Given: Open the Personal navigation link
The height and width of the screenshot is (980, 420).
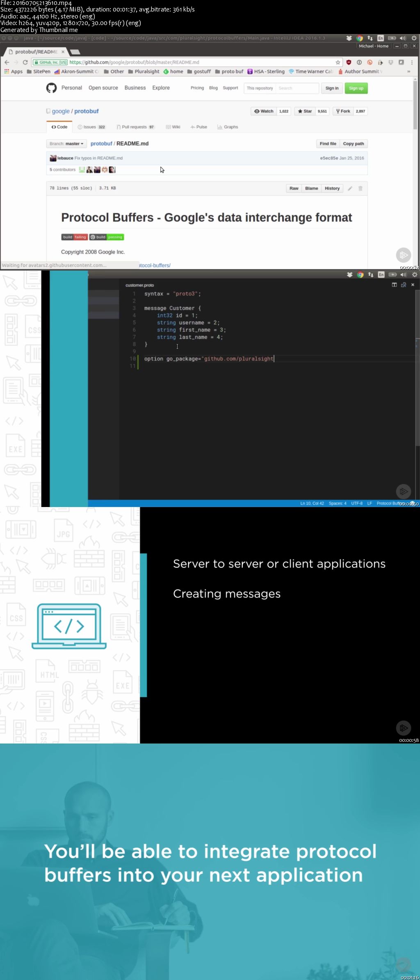Looking at the screenshot, I should [x=72, y=88].
